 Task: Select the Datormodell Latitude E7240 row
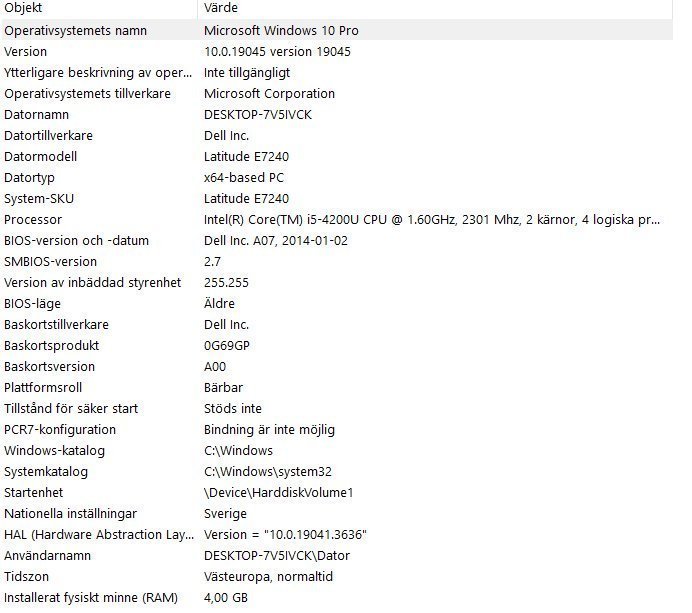coord(41,157)
